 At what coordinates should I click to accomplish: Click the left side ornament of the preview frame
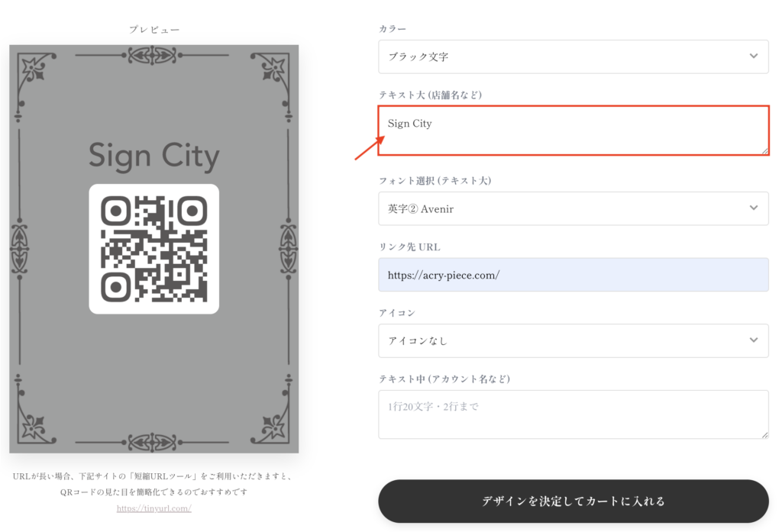(19, 248)
